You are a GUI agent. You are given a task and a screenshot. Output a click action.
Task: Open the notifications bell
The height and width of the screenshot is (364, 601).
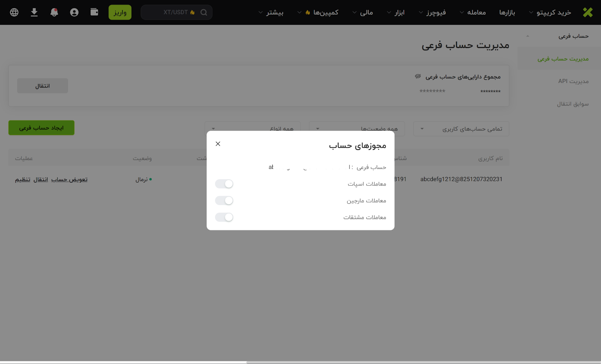pyautogui.click(x=54, y=12)
